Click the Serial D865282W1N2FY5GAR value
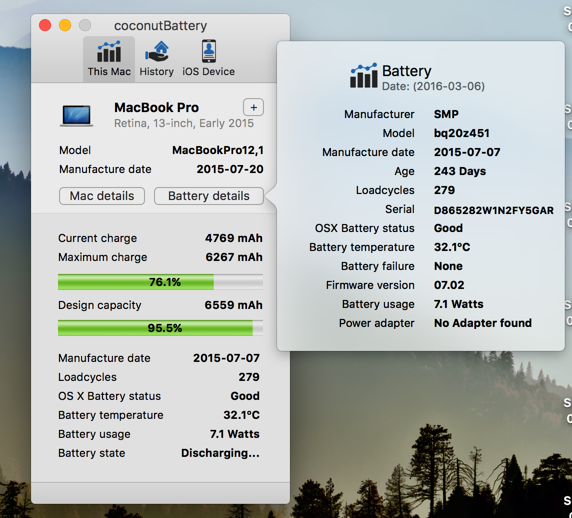The height and width of the screenshot is (518, 572). pyautogui.click(x=494, y=210)
